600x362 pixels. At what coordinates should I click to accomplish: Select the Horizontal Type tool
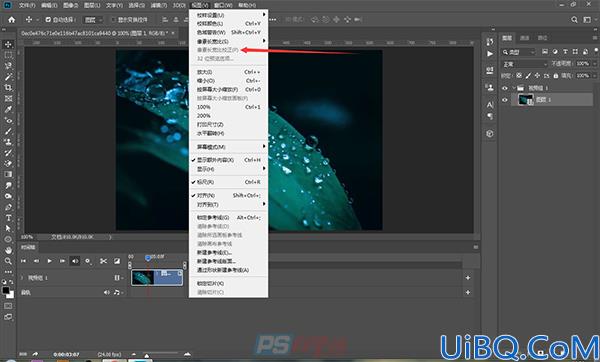pos(8,218)
